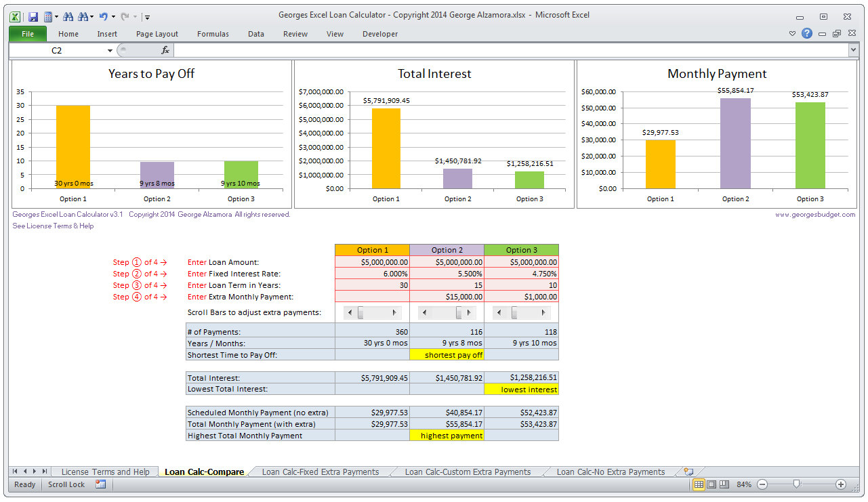
Task: Open the Formulas ribbon tab
Action: [x=213, y=34]
